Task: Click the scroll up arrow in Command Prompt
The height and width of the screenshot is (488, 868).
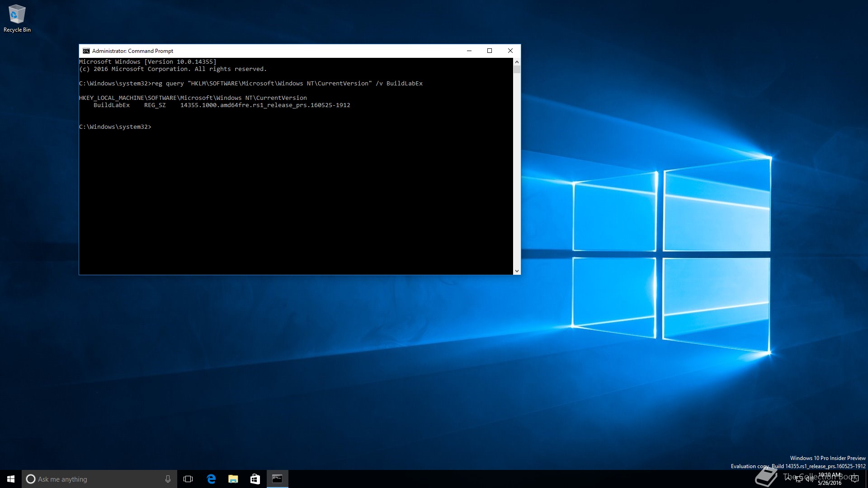Action: tap(517, 61)
